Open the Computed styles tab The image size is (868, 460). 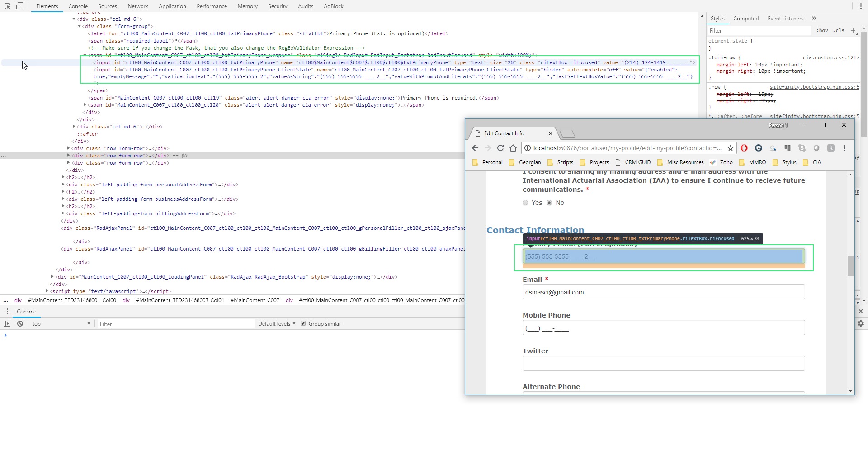(x=746, y=19)
